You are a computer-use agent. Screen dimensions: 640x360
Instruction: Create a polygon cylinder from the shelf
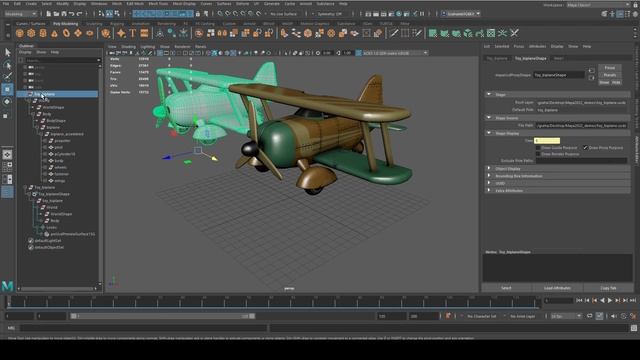tap(43, 33)
